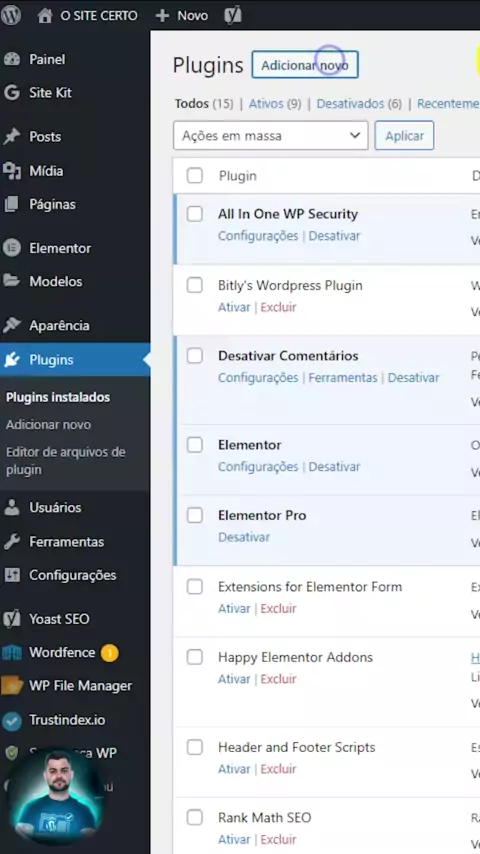Toggle the select-all plugins checkbox
This screenshot has width=480, height=854.
195,176
